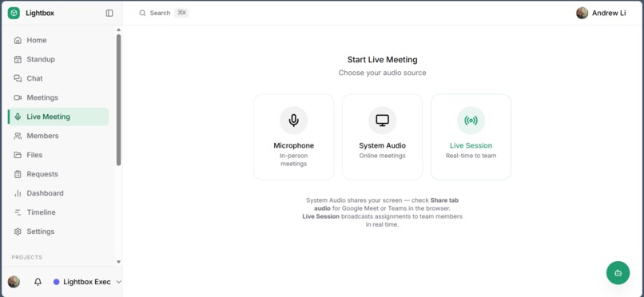The height and width of the screenshot is (297, 644).
Task: Open notifications with the bell icon
Action: pos(38,282)
